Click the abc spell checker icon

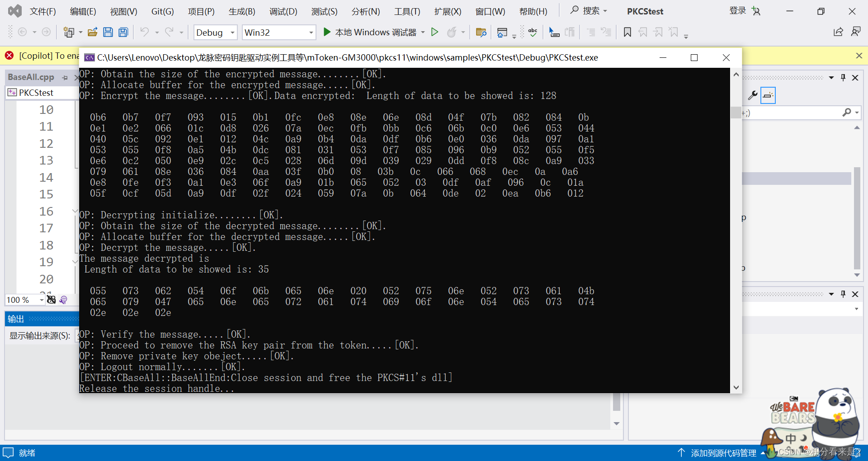(533, 32)
